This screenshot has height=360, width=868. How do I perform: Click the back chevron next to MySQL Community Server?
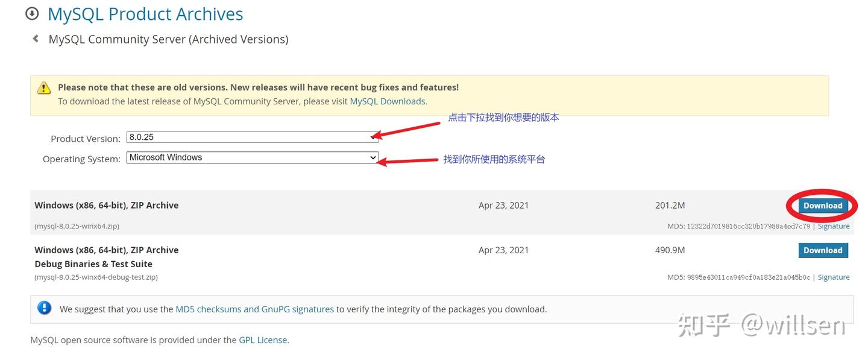[x=34, y=38]
